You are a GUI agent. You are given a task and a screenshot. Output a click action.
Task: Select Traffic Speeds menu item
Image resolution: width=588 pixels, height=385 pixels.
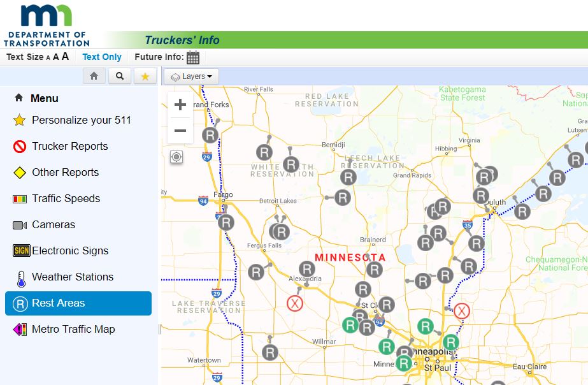click(66, 198)
